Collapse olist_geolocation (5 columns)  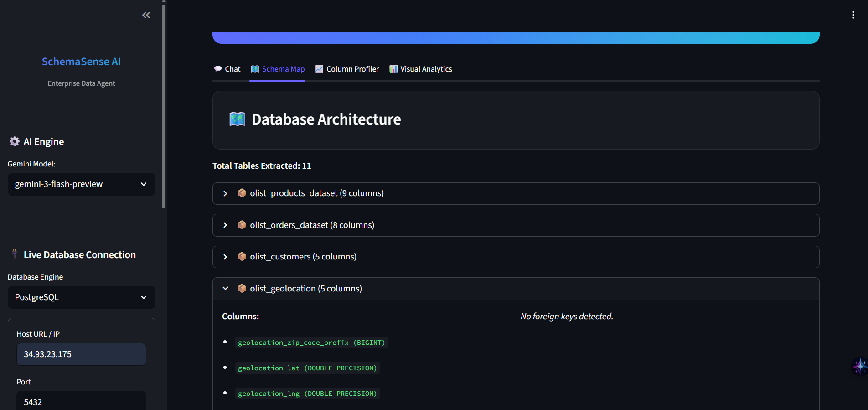(x=516, y=288)
